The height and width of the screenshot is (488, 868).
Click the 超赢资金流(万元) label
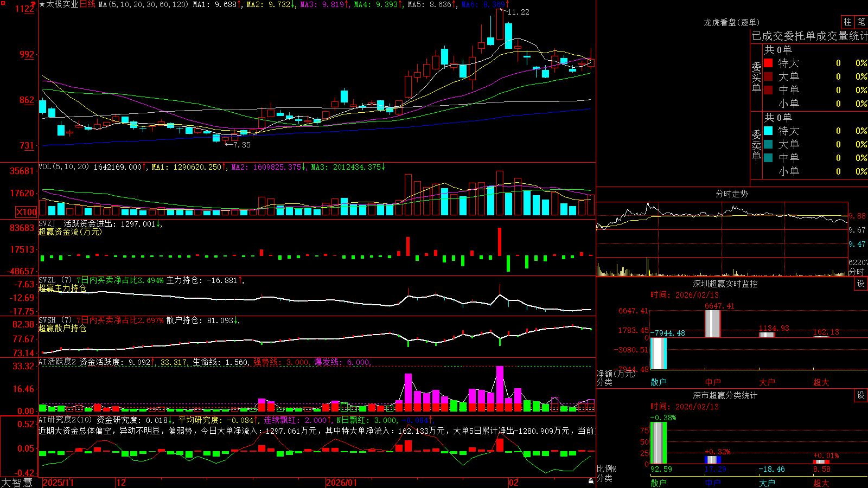[x=70, y=232]
